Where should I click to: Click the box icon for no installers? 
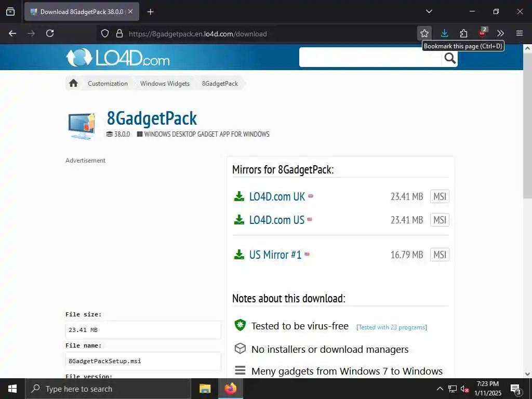240,349
